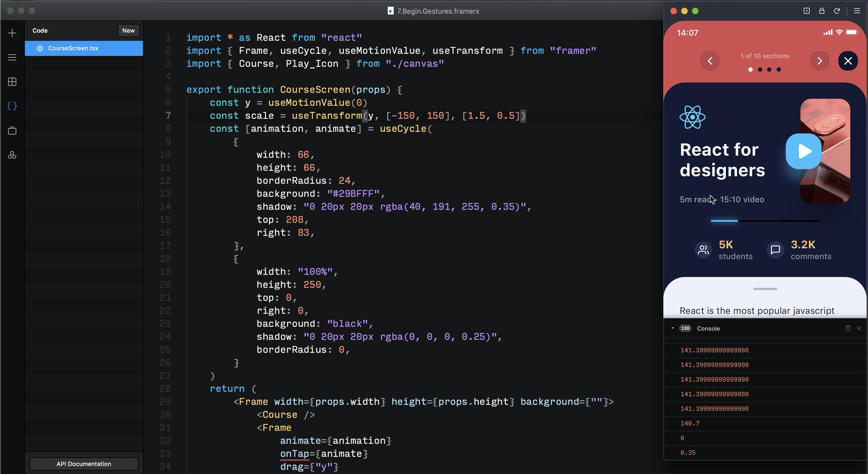The height and width of the screenshot is (474, 868).
Task: Click "useMotionValue(0)" on line 6
Action: tap(318, 103)
